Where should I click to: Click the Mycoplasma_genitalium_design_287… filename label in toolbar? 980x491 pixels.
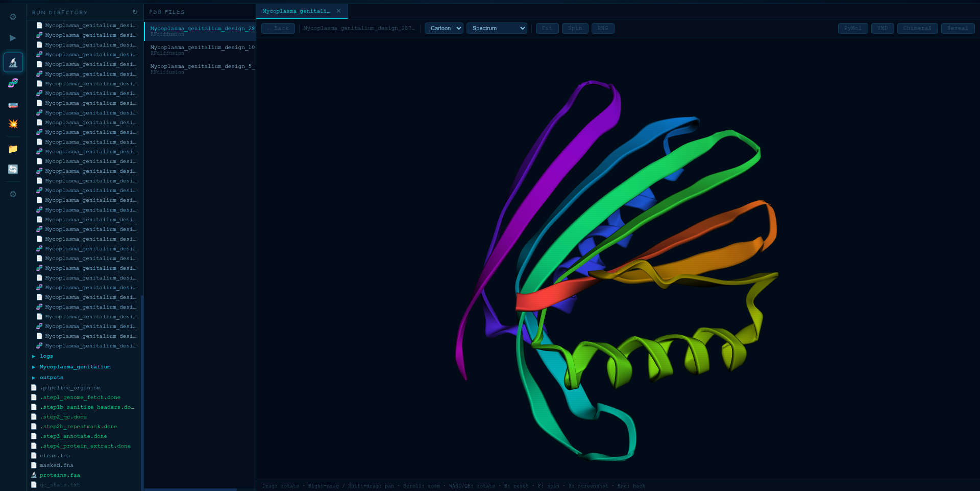pos(359,28)
